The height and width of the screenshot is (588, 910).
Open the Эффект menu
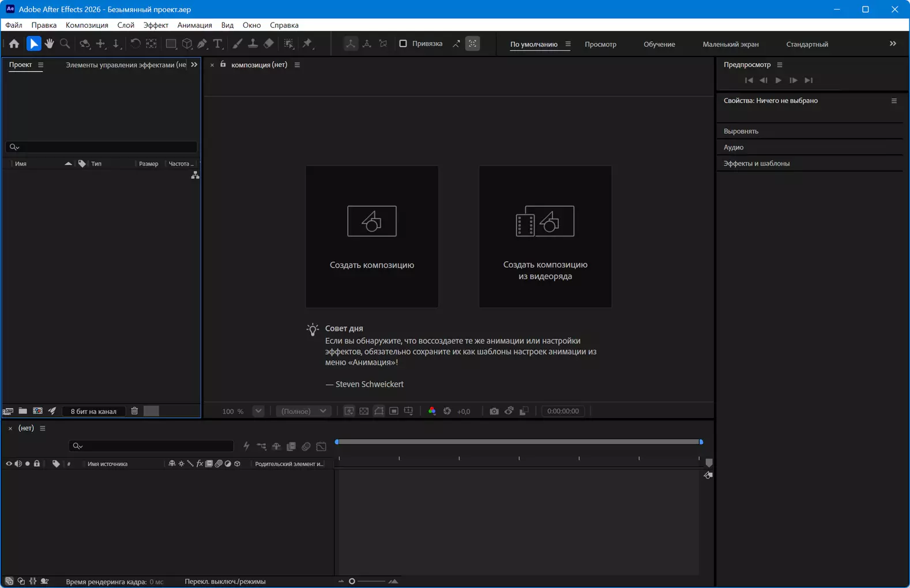(x=156, y=25)
